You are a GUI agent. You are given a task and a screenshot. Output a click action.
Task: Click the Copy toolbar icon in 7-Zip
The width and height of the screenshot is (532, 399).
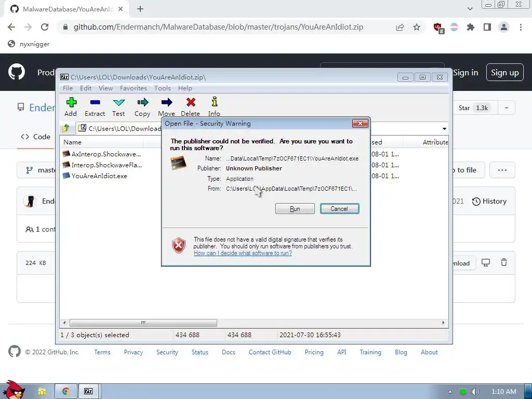(142, 107)
